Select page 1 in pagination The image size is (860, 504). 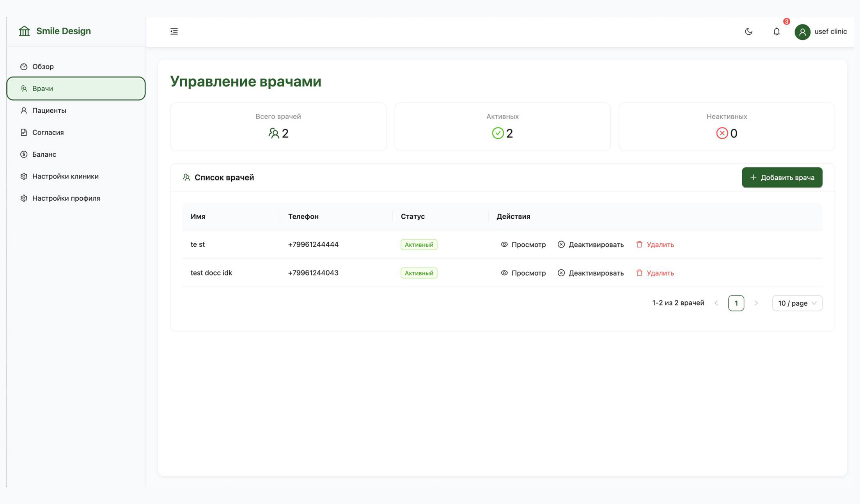(736, 303)
